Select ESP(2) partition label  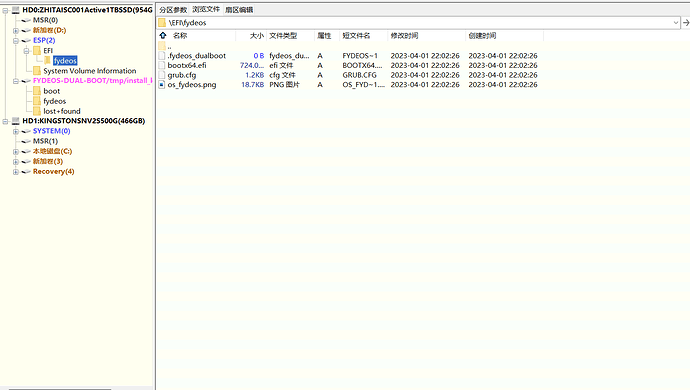coord(44,40)
